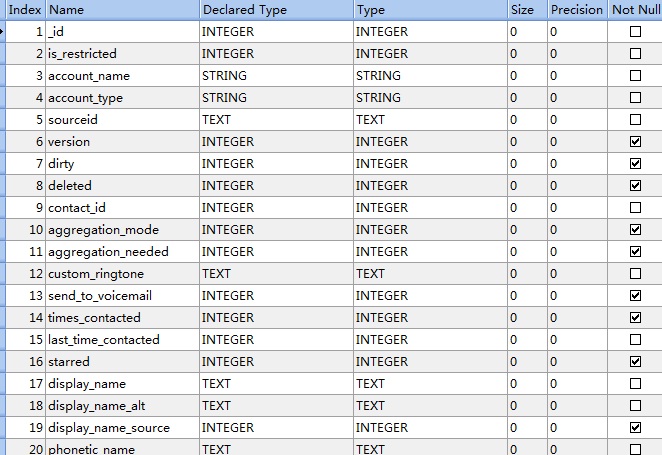Click INTEGER type cell of starred

tap(430, 361)
